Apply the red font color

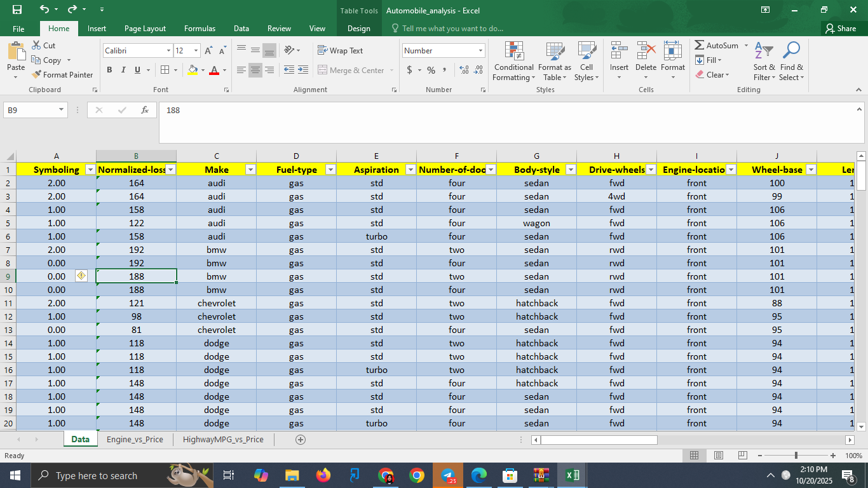click(x=214, y=70)
